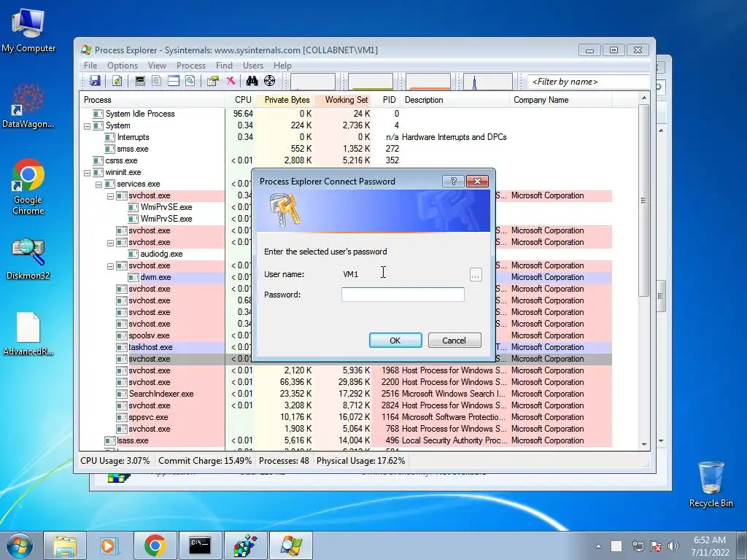Click the Save toolbar icon

tap(95, 81)
